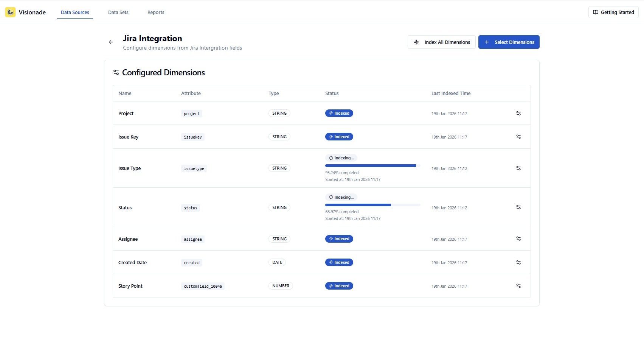This screenshot has width=644, height=360.
Task: Click the customfield_10045 attribute chip
Action: coord(203,286)
